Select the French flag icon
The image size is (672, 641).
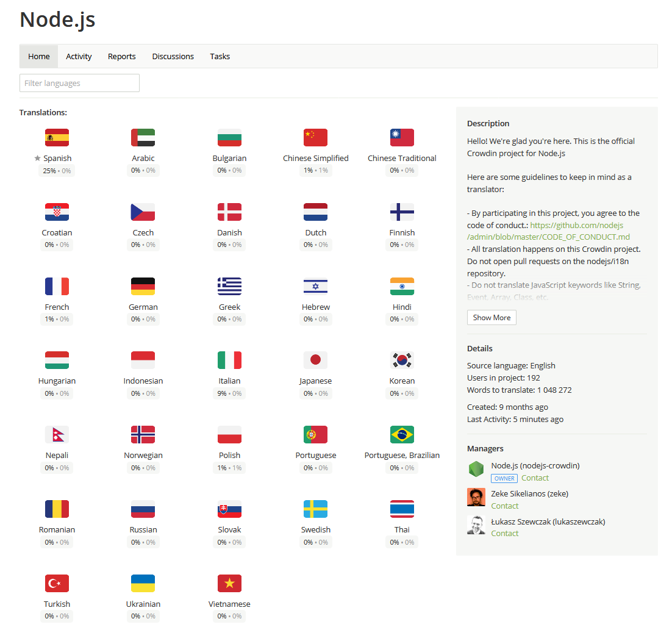57,287
